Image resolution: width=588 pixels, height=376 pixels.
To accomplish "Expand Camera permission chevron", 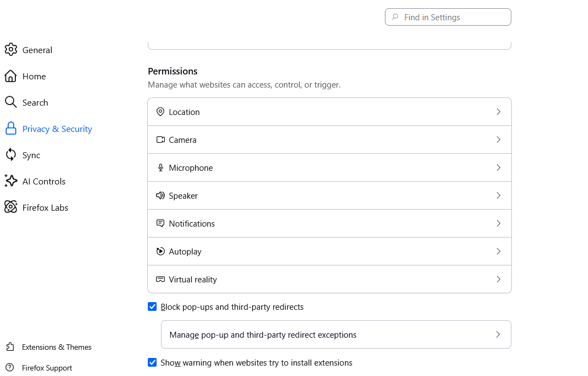I will coord(498,140).
